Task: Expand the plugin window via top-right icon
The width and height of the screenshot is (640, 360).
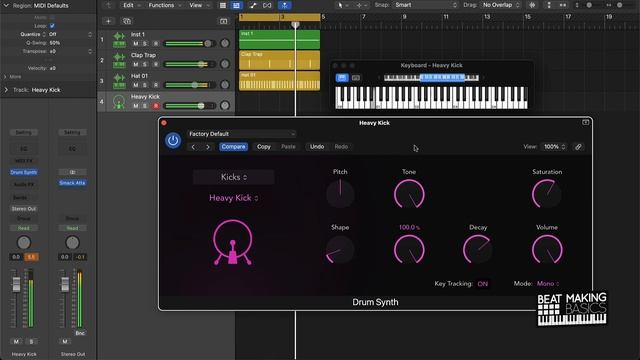Action: coord(585,122)
